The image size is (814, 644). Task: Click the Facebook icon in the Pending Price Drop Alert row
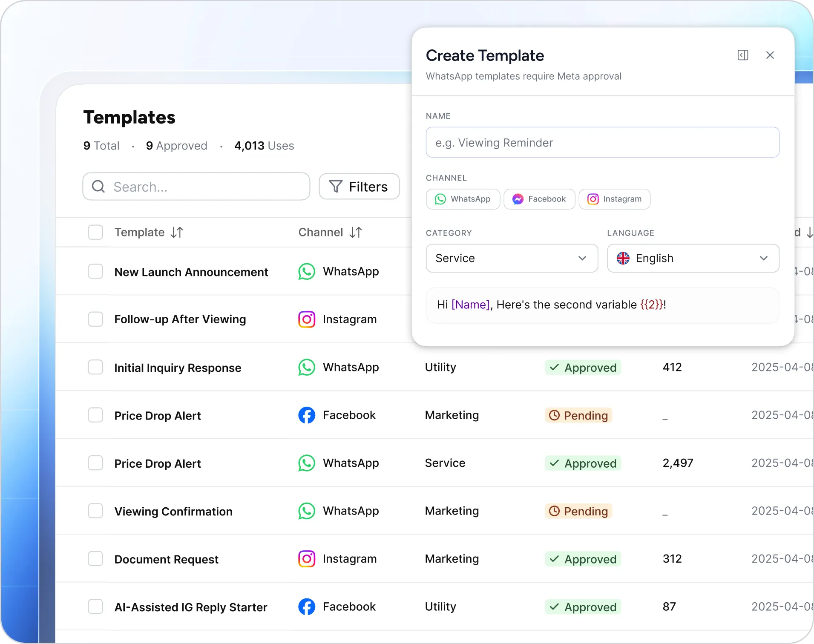(x=307, y=415)
